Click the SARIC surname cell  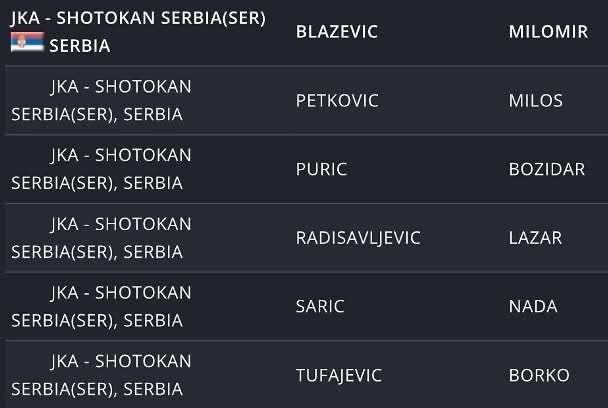pyautogui.click(x=320, y=306)
